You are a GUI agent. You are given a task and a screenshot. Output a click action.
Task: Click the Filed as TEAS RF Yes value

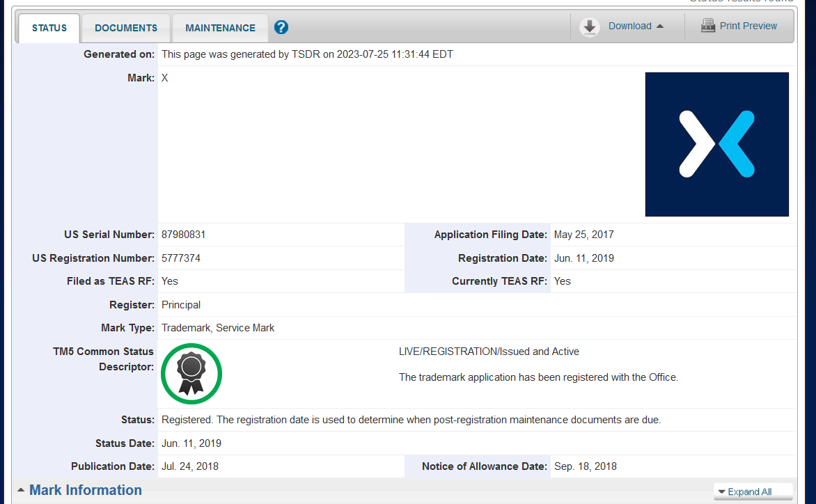170,281
